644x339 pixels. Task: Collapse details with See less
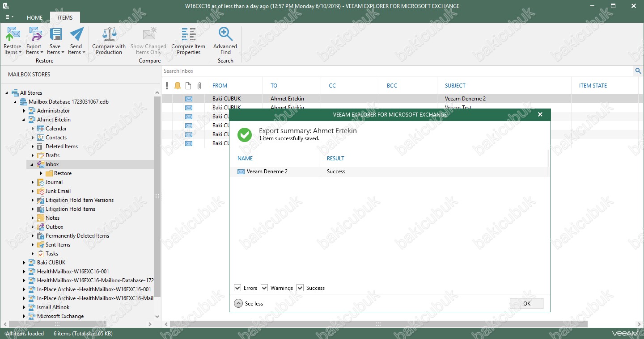click(x=249, y=304)
